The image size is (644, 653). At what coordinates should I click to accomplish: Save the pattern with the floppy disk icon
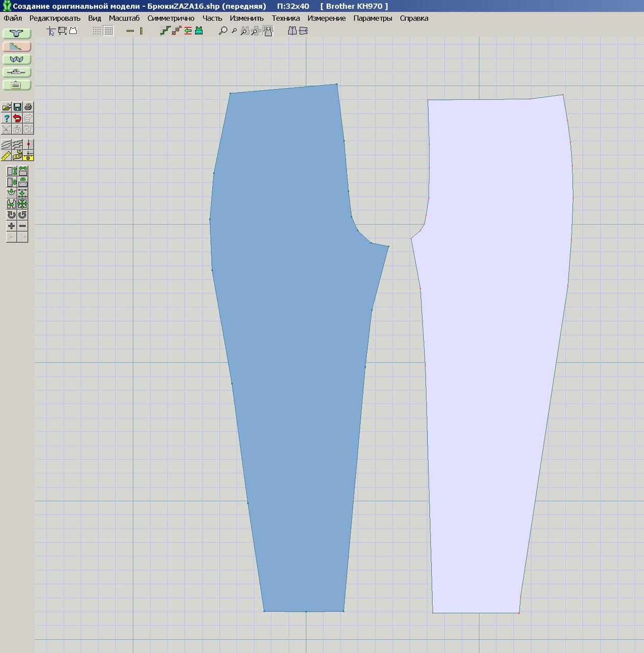(17, 107)
